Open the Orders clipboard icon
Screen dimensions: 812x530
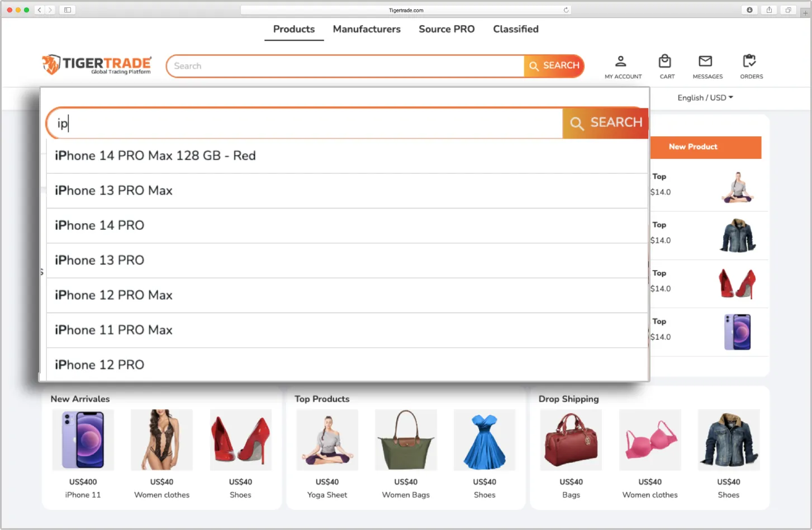click(x=749, y=61)
